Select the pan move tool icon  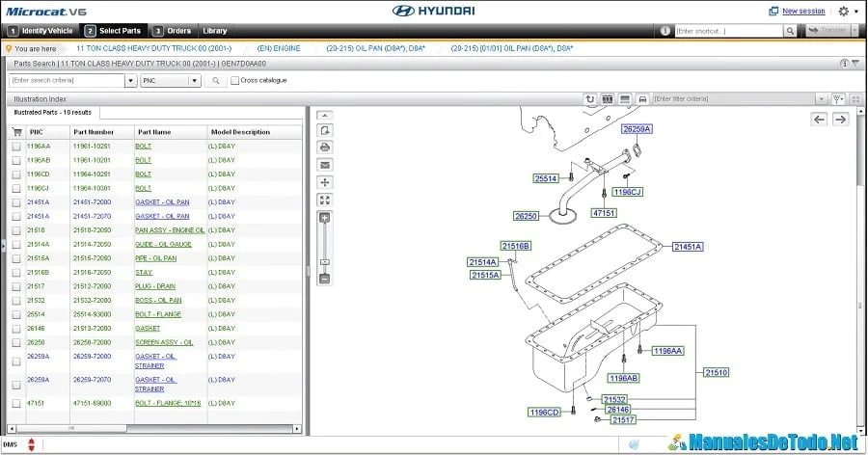pos(324,182)
